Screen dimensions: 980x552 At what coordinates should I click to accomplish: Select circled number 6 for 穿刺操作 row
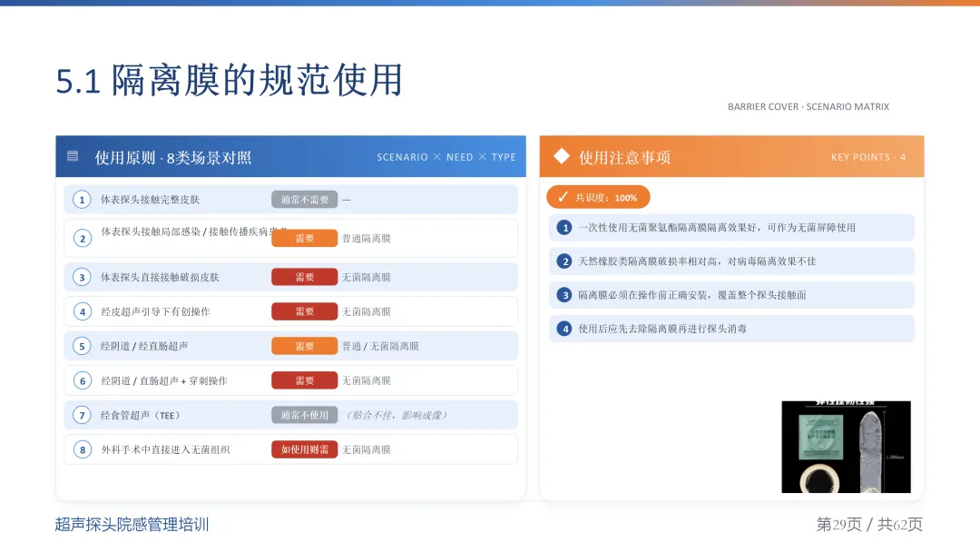point(82,380)
